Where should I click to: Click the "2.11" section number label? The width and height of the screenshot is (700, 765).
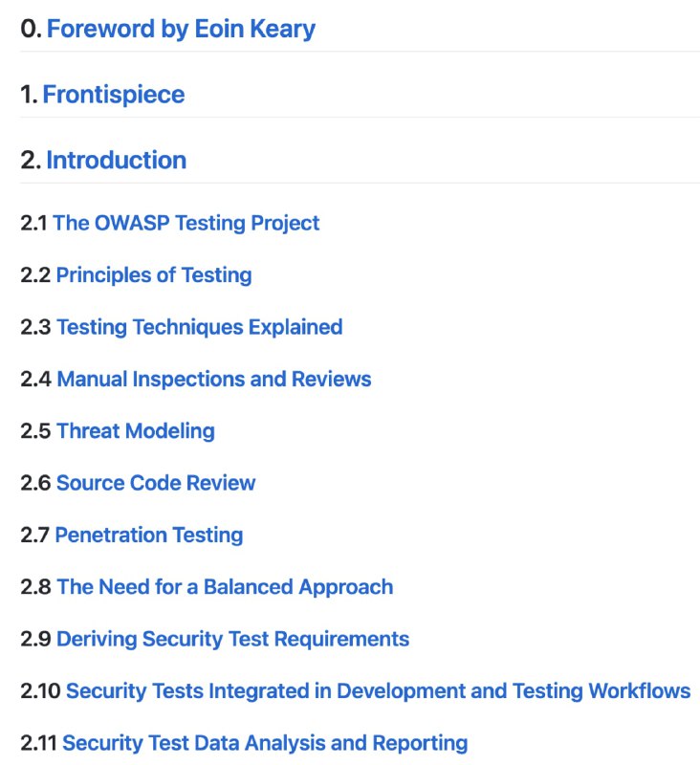tap(39, 742)
